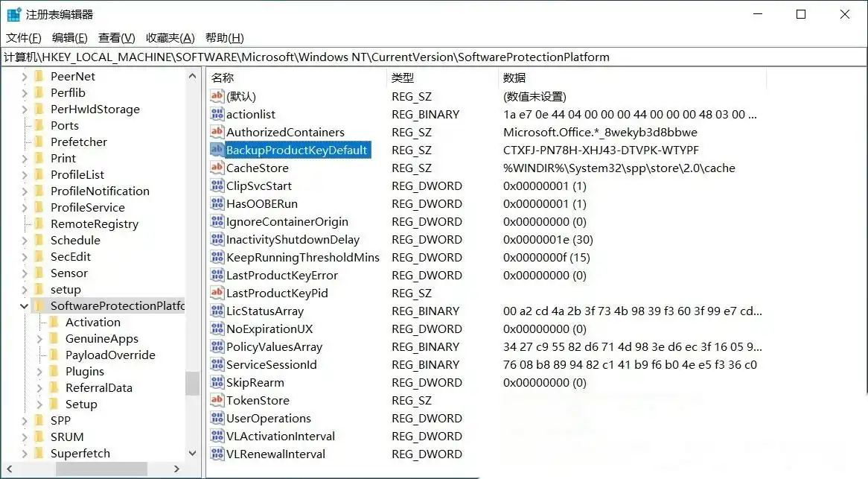This screenshot has height=479, width=868.
Task: Click the string icon beside CacheStore
Action: click(x=217, y=167)
